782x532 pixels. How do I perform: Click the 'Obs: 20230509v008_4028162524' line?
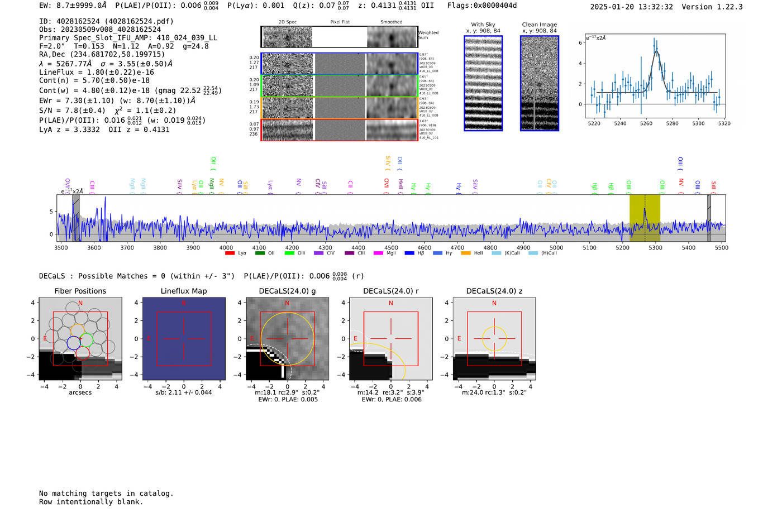(x=100, y=30)
